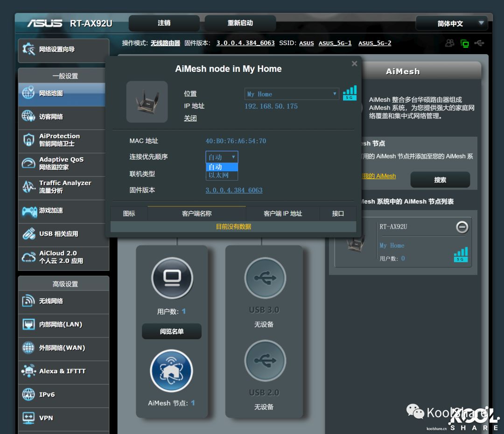
Task: Click the 5G signal icon on the RT-AX92U node card
Action: (461, 255)
